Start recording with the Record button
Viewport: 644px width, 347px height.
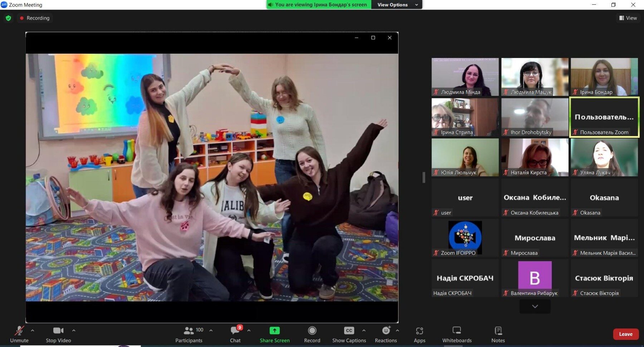coord(312,334)
